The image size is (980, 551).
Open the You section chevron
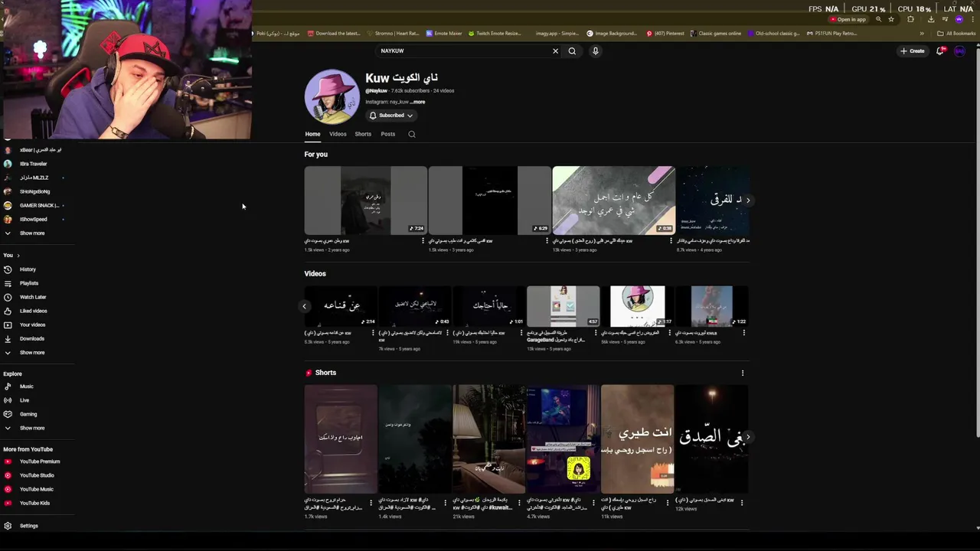(18, 256)
